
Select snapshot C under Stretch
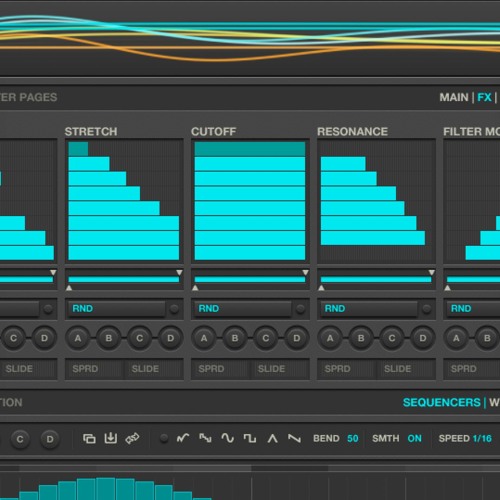pyautogui.click(x=140, y=338)
